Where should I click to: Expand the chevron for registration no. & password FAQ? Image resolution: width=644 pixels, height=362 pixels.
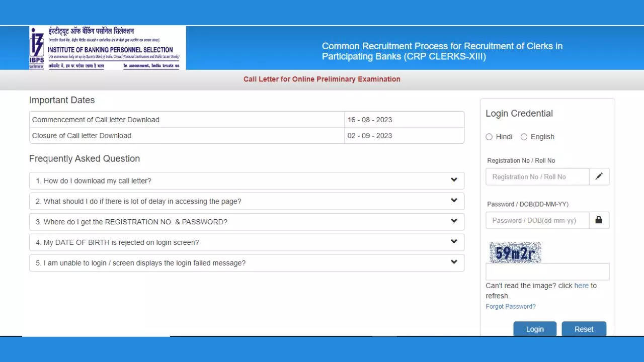point(454,221)
